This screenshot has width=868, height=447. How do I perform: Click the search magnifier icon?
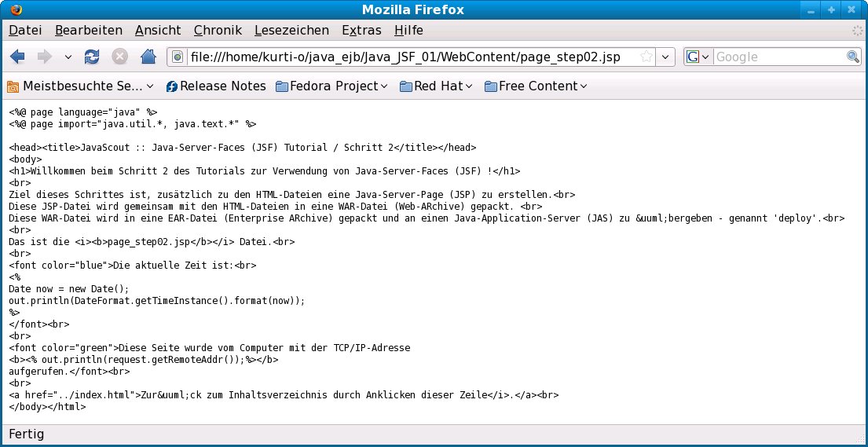point(853,57)
